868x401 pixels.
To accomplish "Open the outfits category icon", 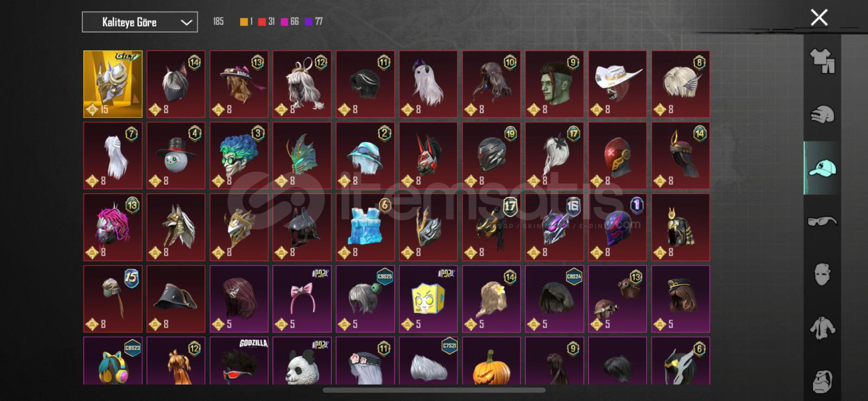I will 822,61.
